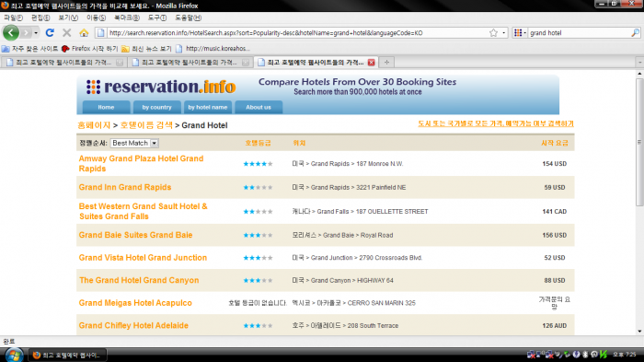This screenshot has width=644, height=362.
Task: Switch to the second browser tab
Action: (190, 62)
